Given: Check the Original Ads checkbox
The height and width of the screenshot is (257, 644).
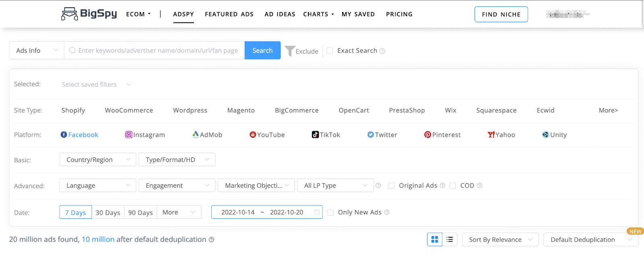Looking at the screenshot, I should (x=391, y=186).
